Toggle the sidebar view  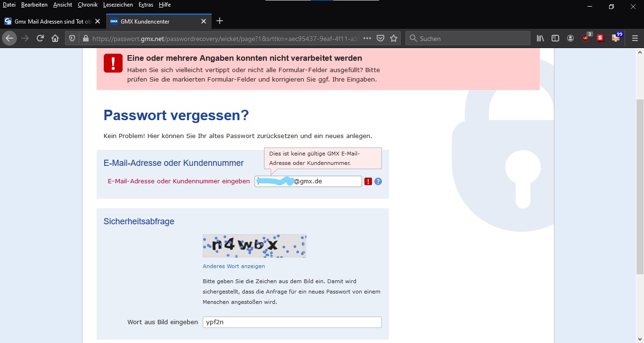point(555,38)
